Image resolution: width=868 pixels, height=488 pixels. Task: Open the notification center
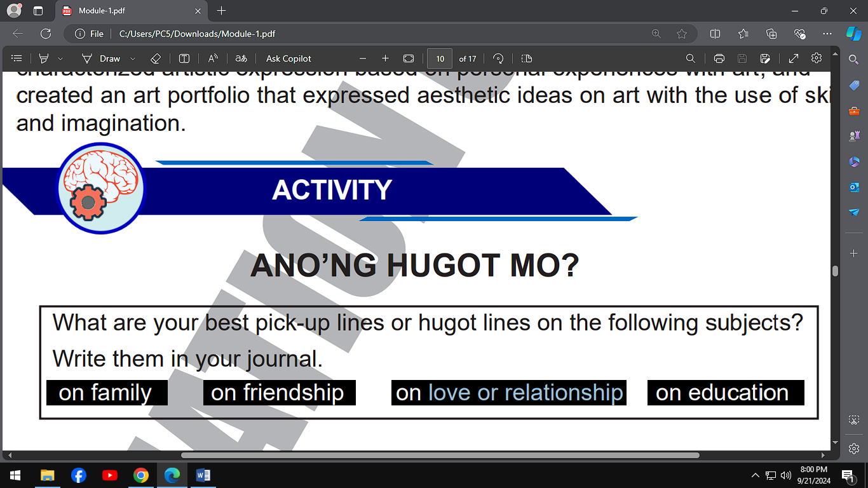coord(848,475)
